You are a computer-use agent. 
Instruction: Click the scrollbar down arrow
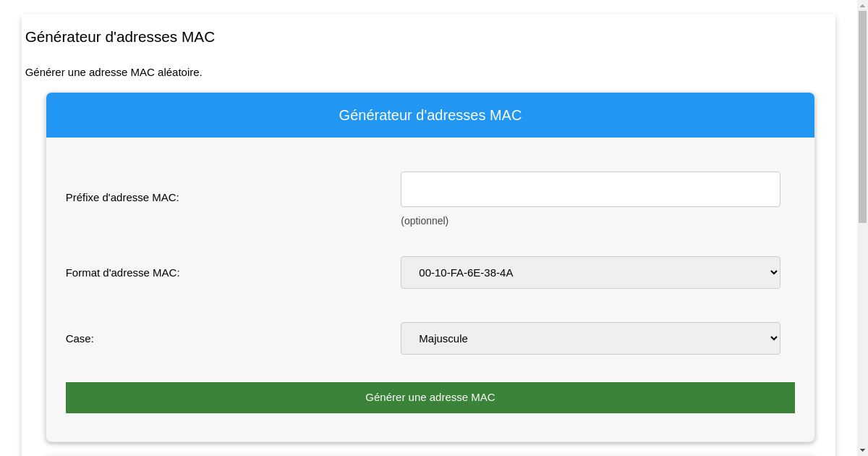pyautogui.click(x=863, y=450)
